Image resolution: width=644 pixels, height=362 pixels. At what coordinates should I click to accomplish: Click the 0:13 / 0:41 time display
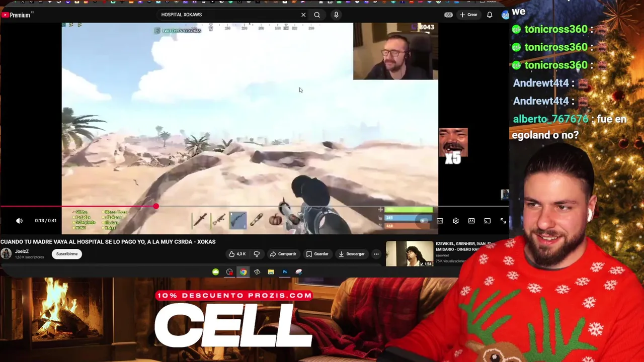point(46,221)
